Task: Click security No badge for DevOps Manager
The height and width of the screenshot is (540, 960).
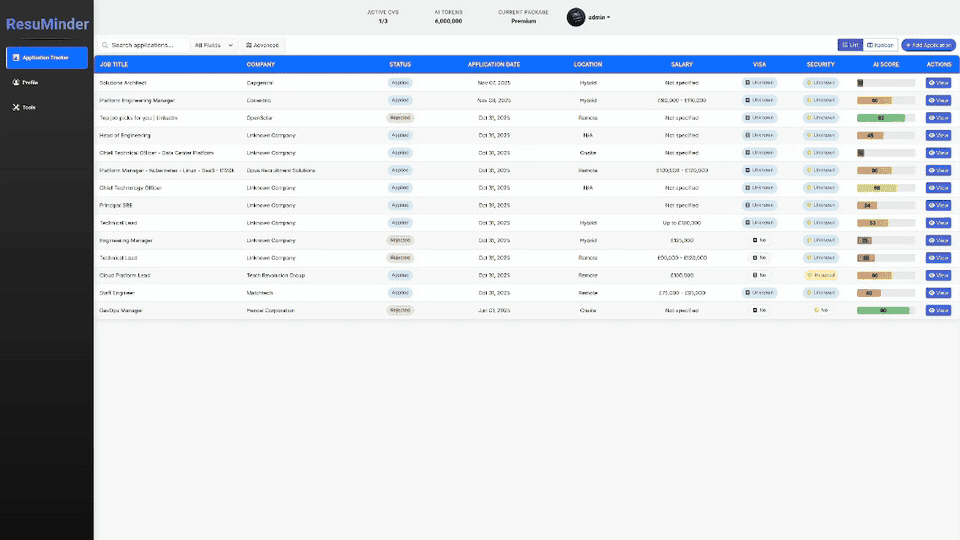Action: pyautogui.click(x=820, y=310)
